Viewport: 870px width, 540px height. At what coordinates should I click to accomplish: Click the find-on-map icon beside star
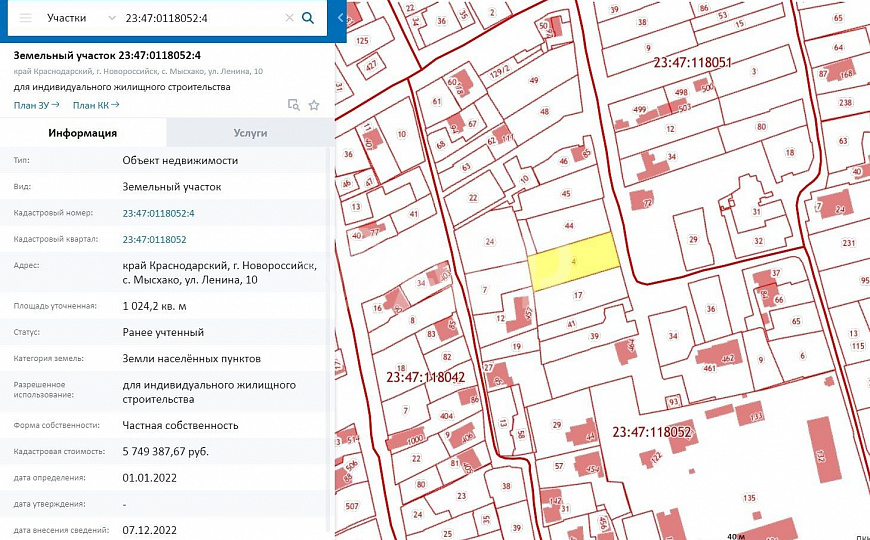[294, 104]
